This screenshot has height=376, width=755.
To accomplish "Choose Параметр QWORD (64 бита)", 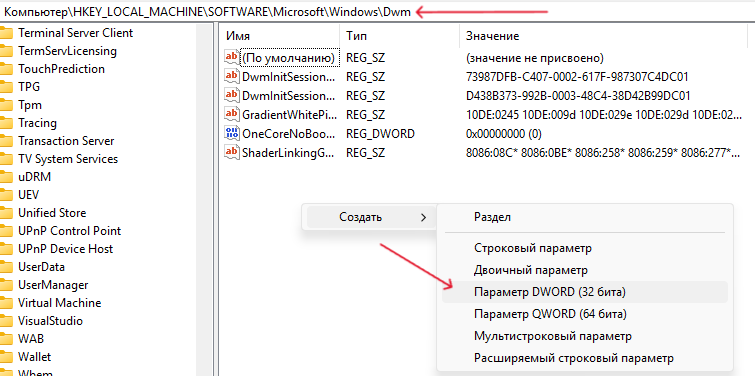I will 585,314.
